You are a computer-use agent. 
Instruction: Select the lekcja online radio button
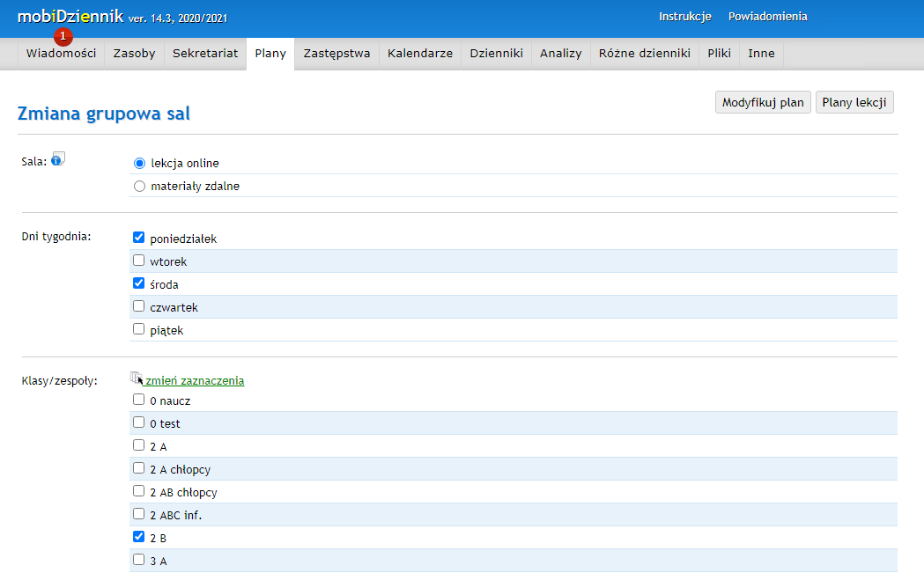tap(139, 164)
